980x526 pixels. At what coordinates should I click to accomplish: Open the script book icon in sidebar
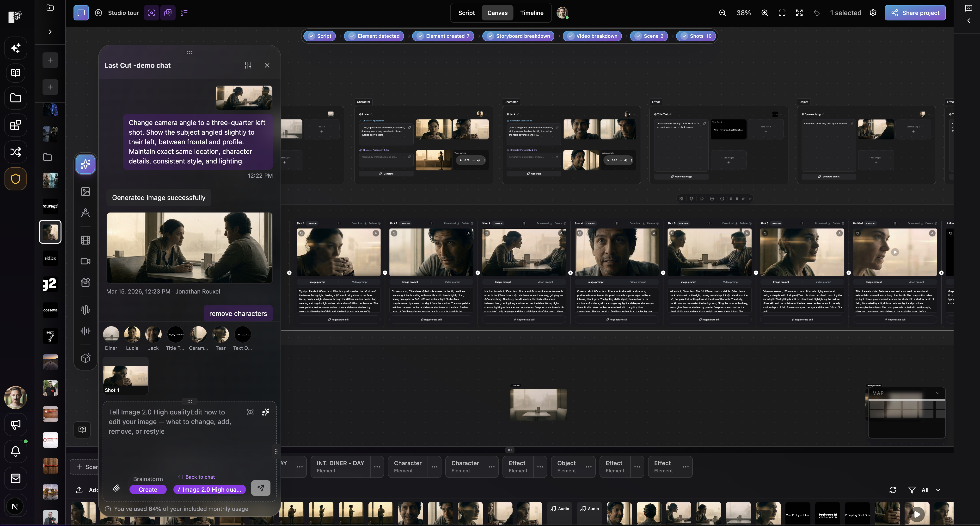[x=16, y=73]
